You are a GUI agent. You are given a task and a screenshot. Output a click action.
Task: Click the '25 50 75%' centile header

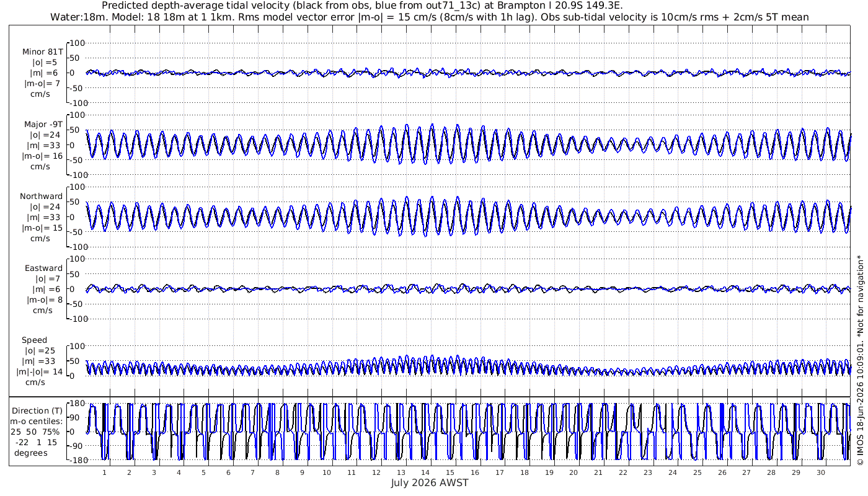coord(35,432)
